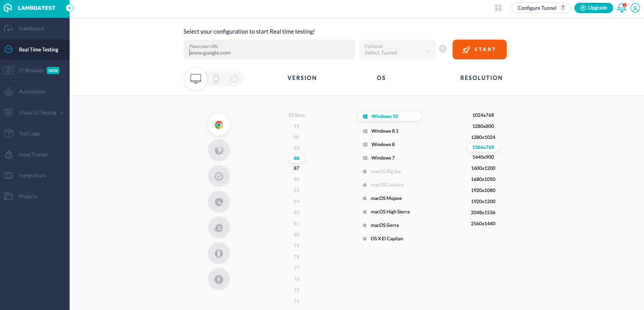Switch to mobile device mode
This screenshot has width=644, height=310.
click(216, 79)
